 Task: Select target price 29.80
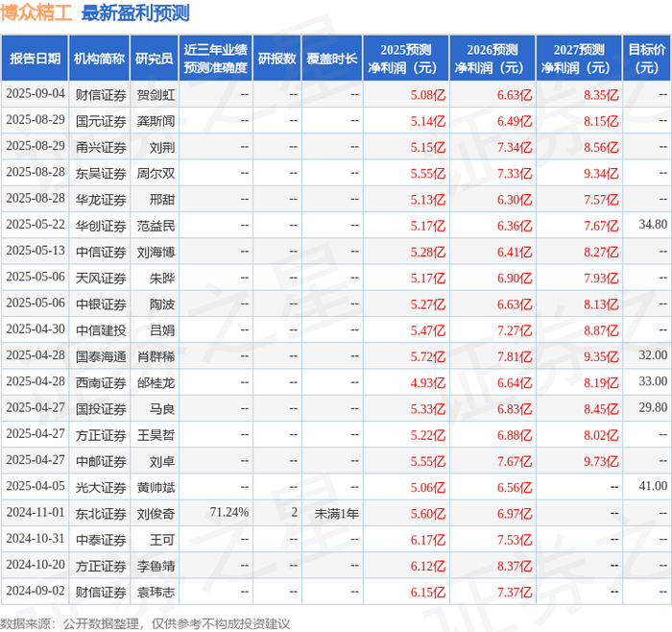pyautogui.click(x=653, y=407)
